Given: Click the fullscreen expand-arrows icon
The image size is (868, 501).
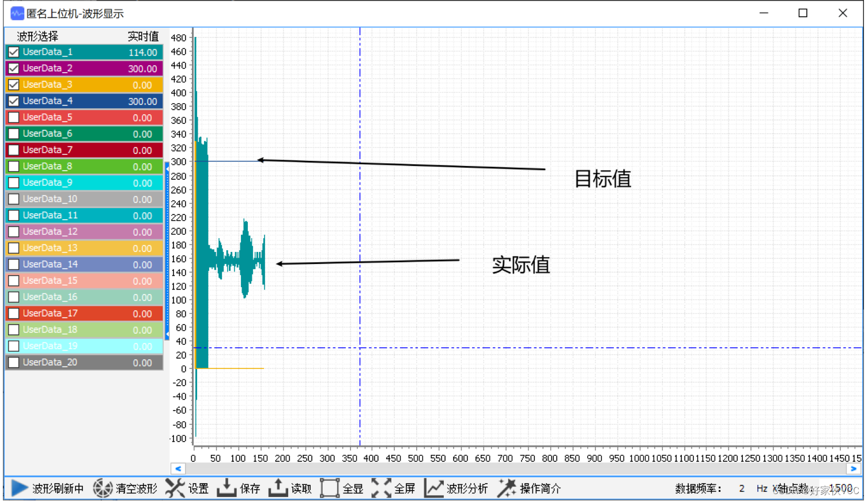Looking at the screenshot, I should click(x=382, y=488).
